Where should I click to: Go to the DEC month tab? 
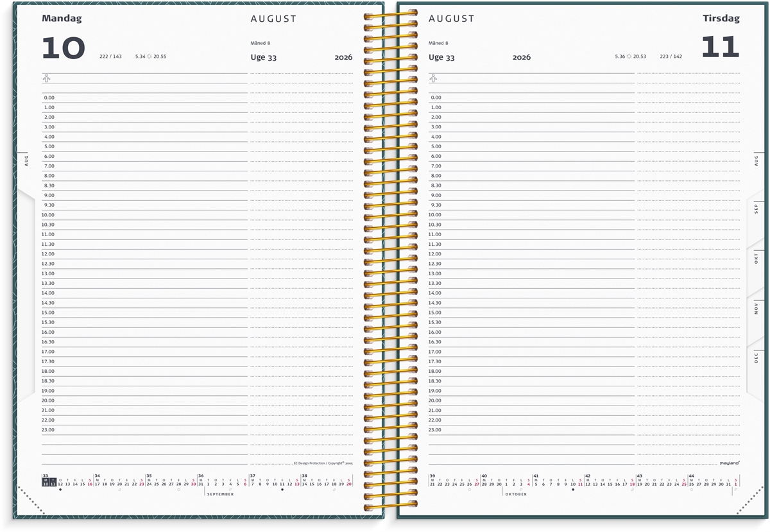[x=756, y=357]
